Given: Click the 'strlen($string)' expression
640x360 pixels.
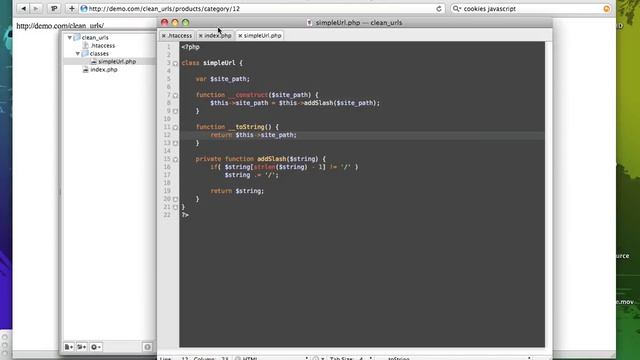Looking at the screenshot, I should [x=280, y=167].
